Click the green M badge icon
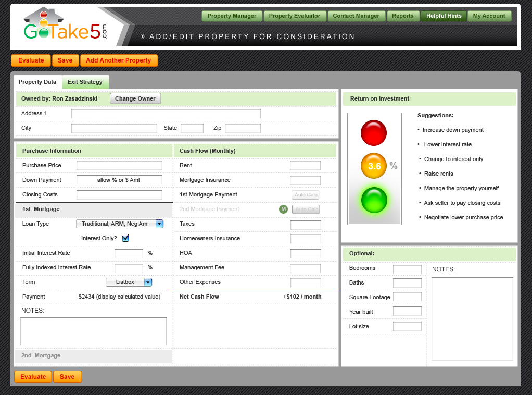This screenshot has height=395, width=532. coord(283,209)
